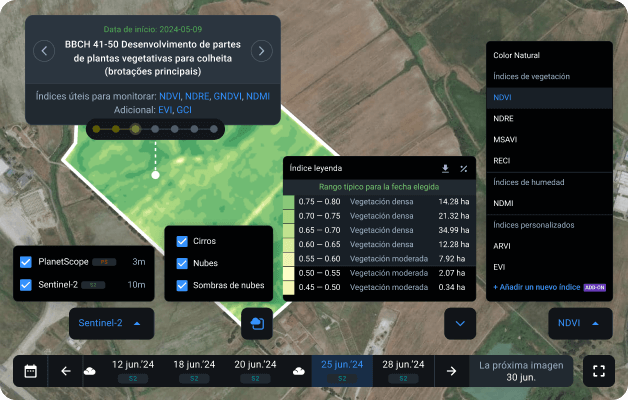Open the Sentinel-2 source dropdown
The width and height of the screenshot is (628, 400).
111,323
